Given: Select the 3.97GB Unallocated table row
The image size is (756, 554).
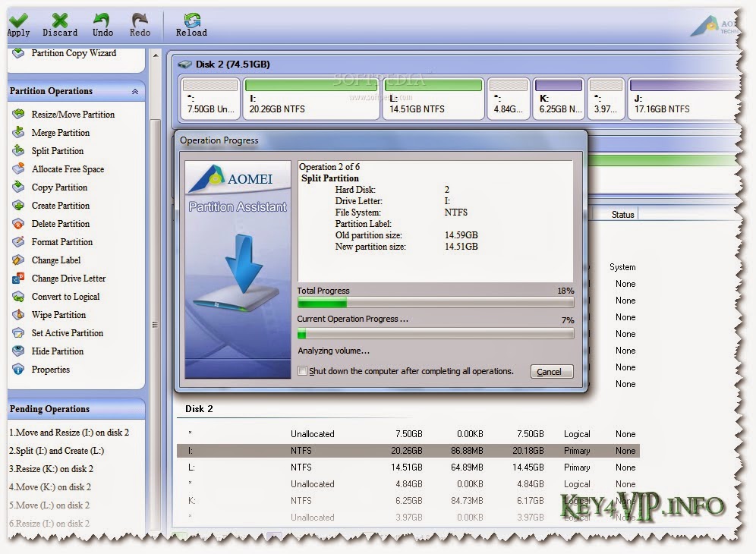Looking at the screenshot, I should 408,517.
